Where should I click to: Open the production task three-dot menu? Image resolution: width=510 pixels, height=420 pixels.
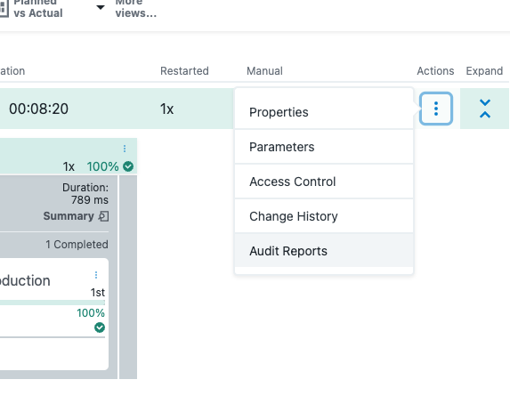[96, 275]
